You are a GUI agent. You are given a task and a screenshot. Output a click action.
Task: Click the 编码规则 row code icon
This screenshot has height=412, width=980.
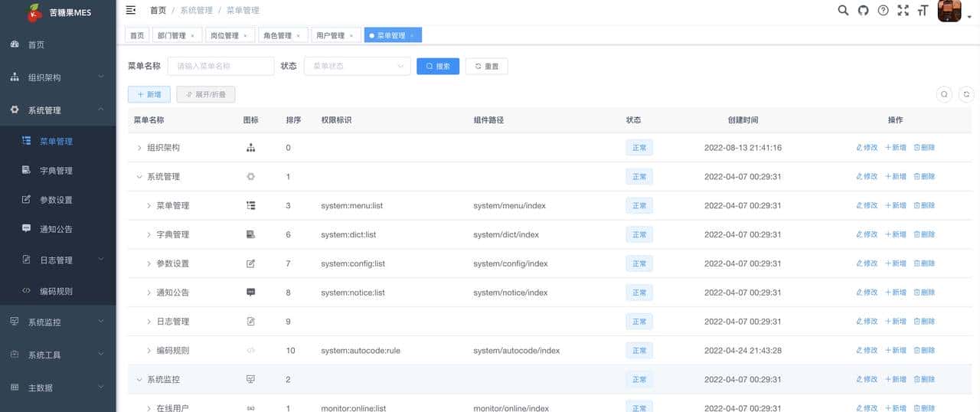tap(250, 351)
